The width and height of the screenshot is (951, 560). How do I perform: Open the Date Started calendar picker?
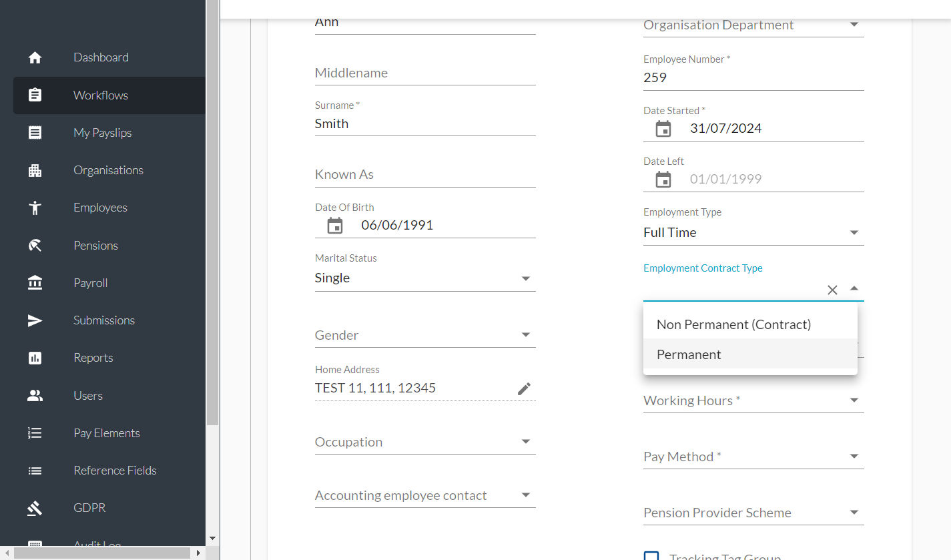663,129
